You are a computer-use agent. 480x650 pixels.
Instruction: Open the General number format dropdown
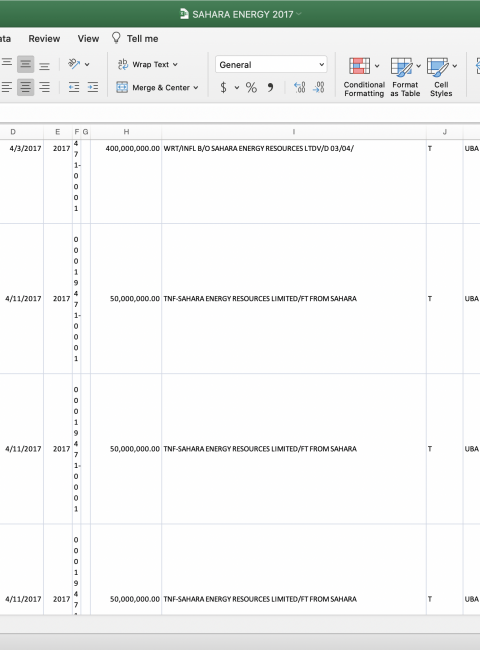[x=271, y=65]
